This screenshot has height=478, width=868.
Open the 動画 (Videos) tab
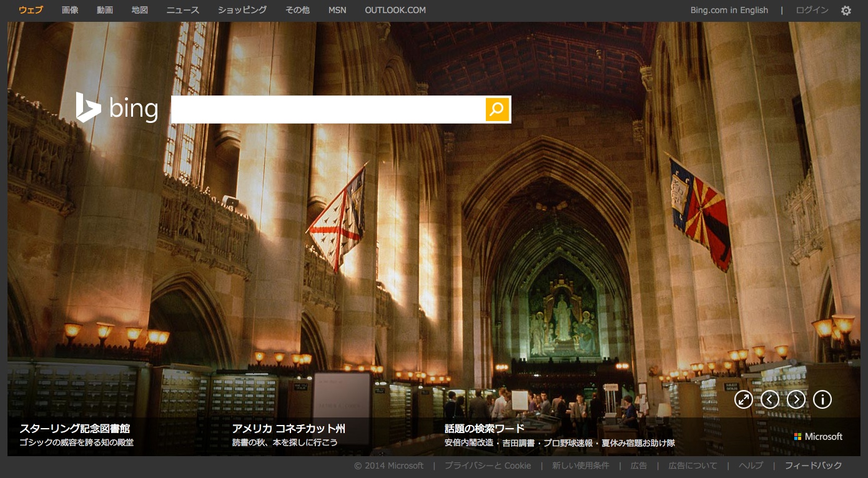click(x=105, y=10)
